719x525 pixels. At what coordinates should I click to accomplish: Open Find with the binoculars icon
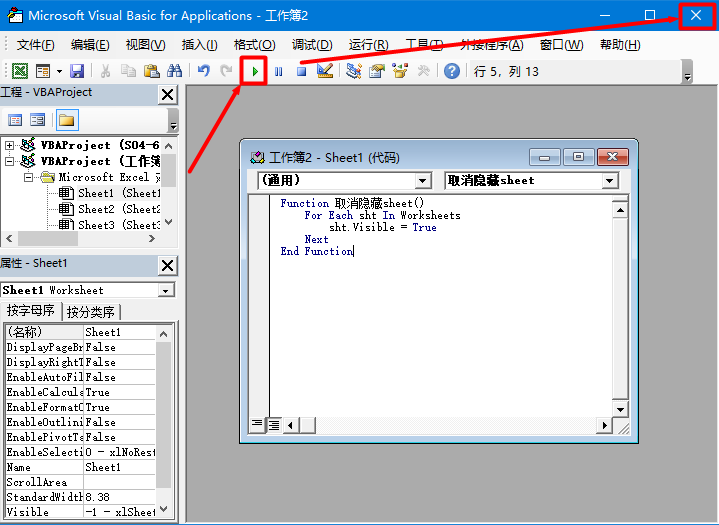click(174, 71)
